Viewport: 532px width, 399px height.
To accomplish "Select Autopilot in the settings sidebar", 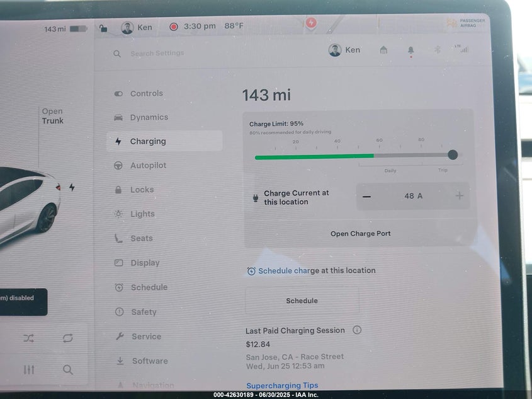I will [148, 165].
